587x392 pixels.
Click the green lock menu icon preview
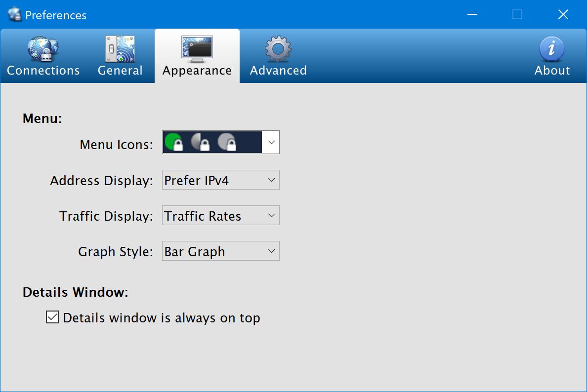click(174, 142)
